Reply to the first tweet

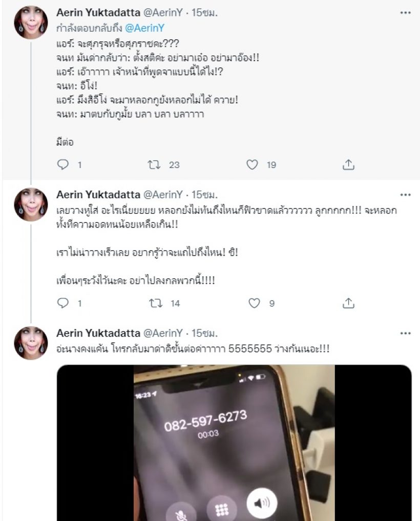point(63,164)
